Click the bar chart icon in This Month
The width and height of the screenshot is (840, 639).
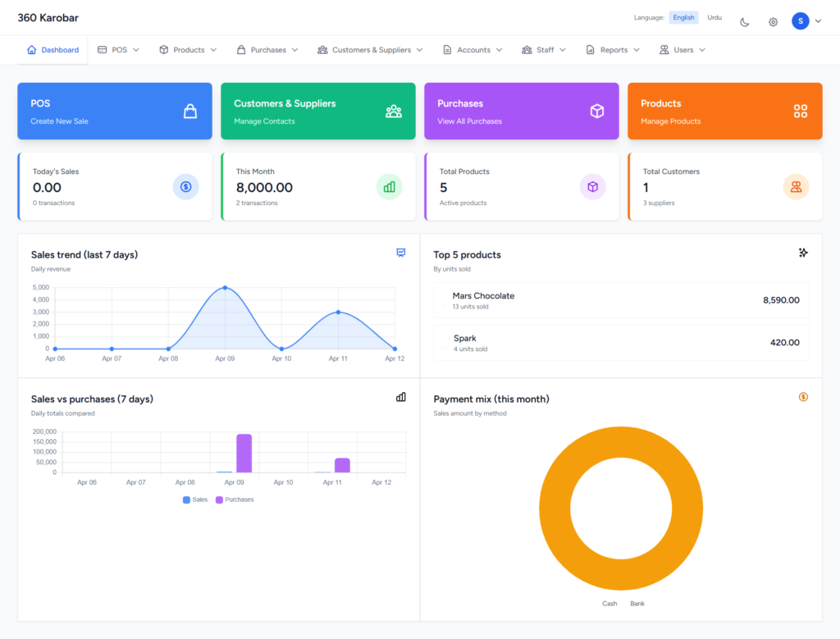pyautogui.click(x=390, y=187)
